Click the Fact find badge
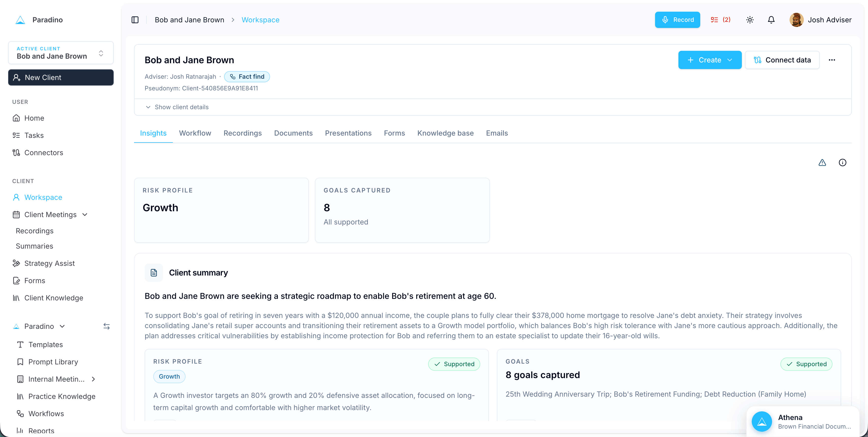868x437 pixels. click(247, 76)
